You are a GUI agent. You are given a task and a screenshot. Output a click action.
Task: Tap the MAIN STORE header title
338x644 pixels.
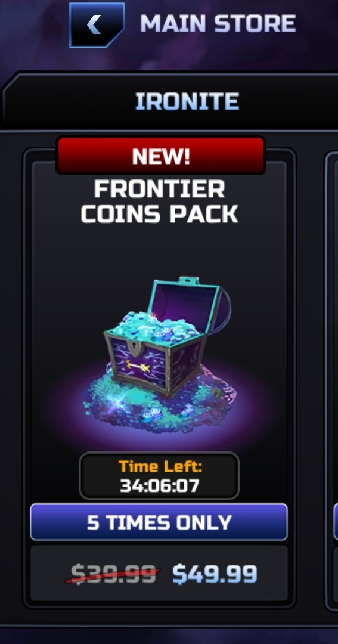click(218, 23)
